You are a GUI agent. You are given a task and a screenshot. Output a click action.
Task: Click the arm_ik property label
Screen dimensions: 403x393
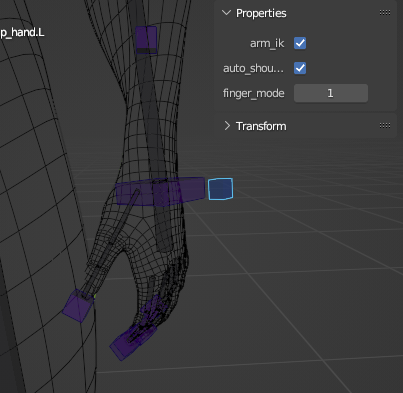click(x=267, y=43)
